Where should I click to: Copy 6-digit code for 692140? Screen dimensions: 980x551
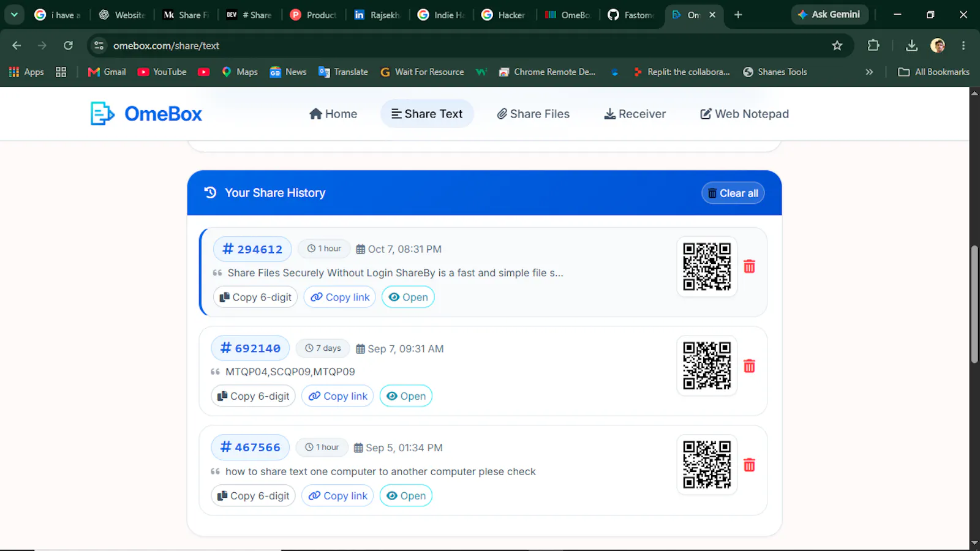[x=254, y=396]
